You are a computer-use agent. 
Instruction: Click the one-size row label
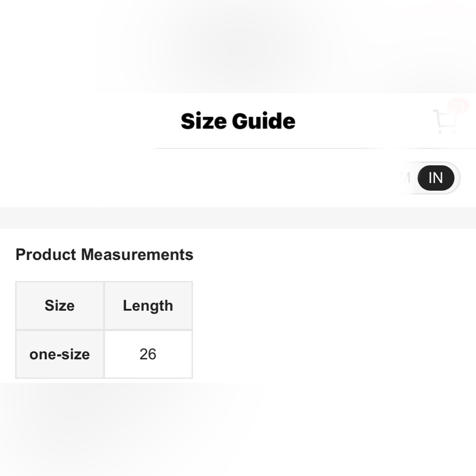click(59, 354)
